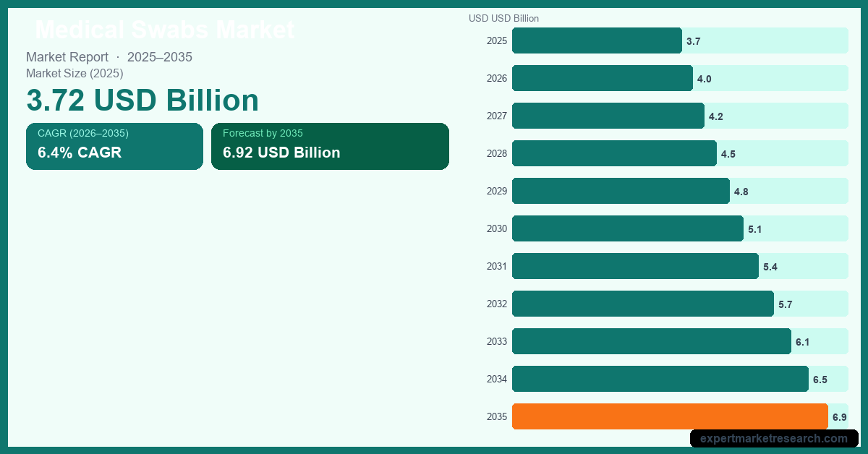
Task: Click the USD Billion axis label
Action: (x=503, y=18)
